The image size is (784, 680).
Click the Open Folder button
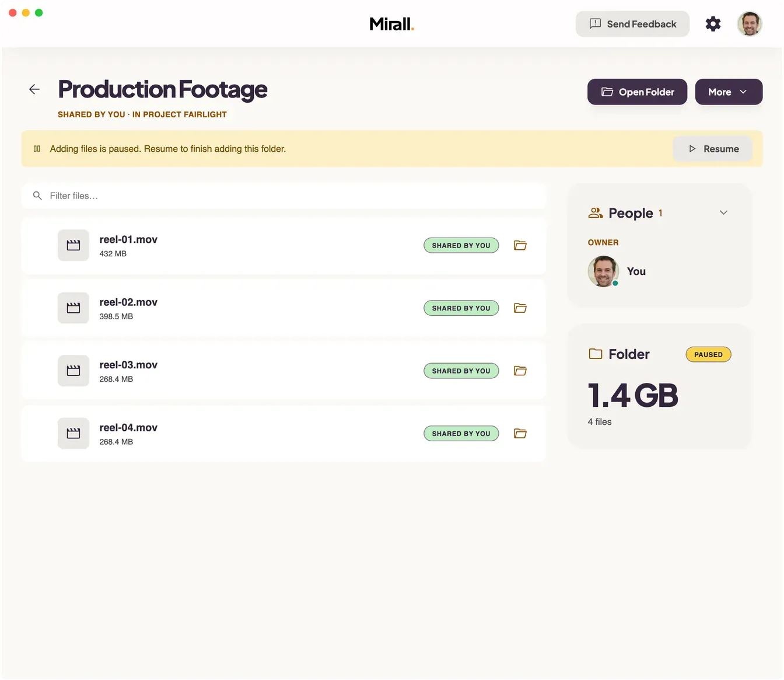tap(637, 92)
